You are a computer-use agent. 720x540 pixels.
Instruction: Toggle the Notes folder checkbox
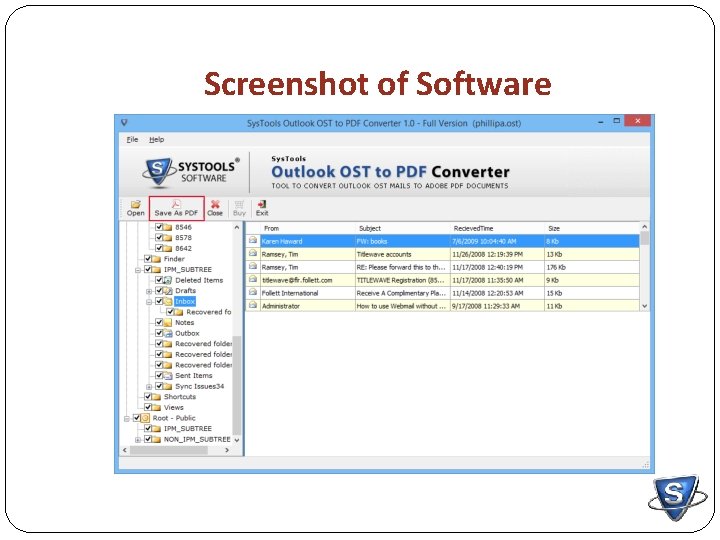point(159,323)
